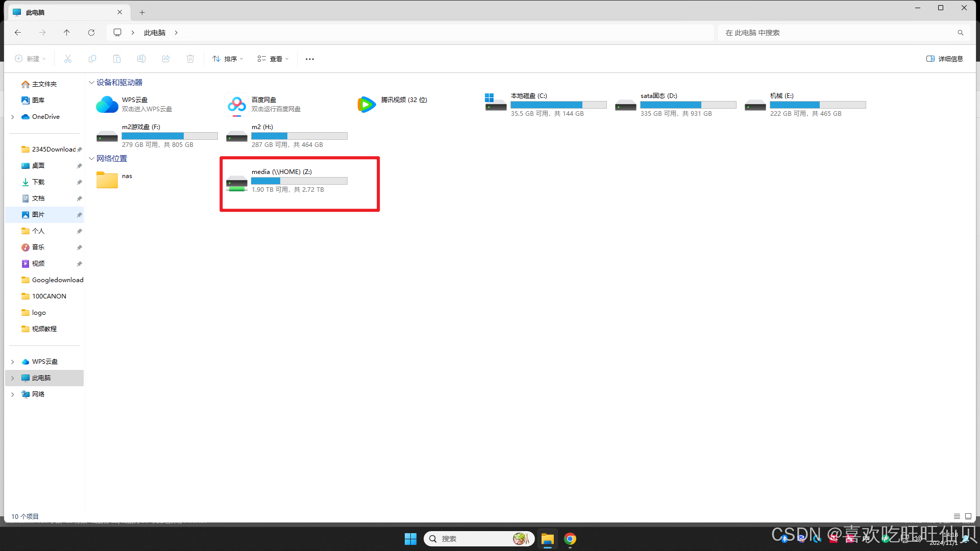The image size is (980, 551).
Task: Open the 查看 view dropdown
Action: tap(273, 59)
